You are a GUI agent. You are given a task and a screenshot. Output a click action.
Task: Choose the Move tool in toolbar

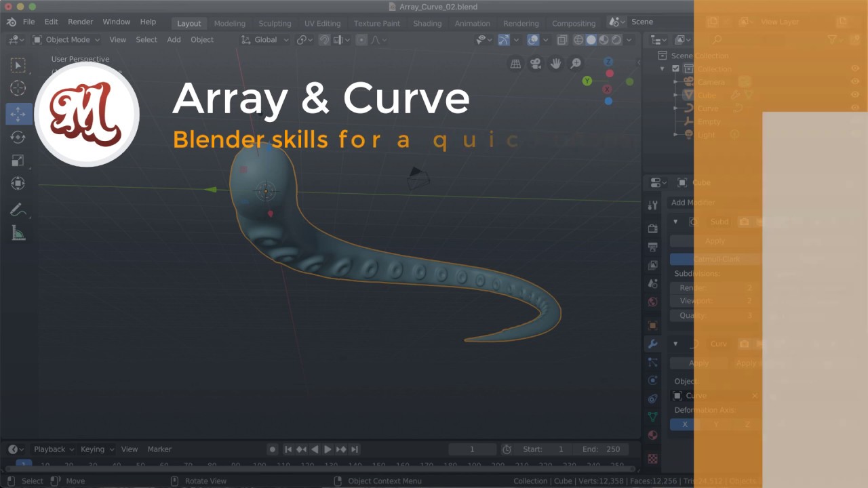tap(18, 114)
